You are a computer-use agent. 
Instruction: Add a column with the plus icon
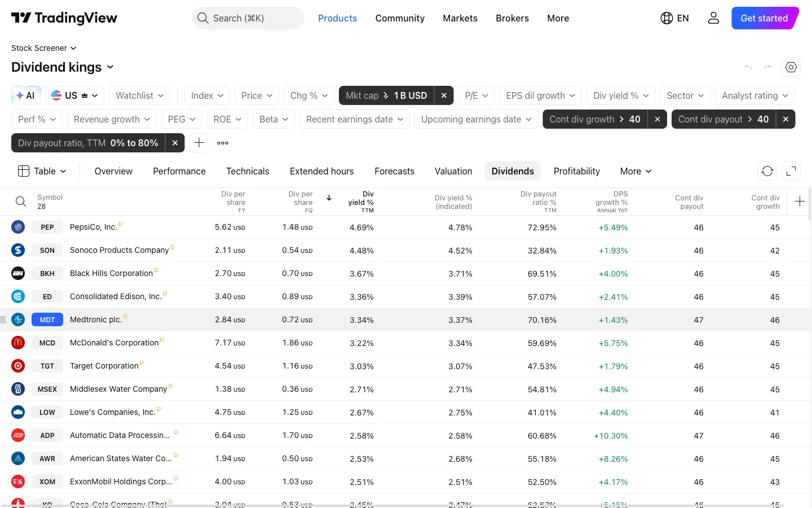[x=800, y=202]
